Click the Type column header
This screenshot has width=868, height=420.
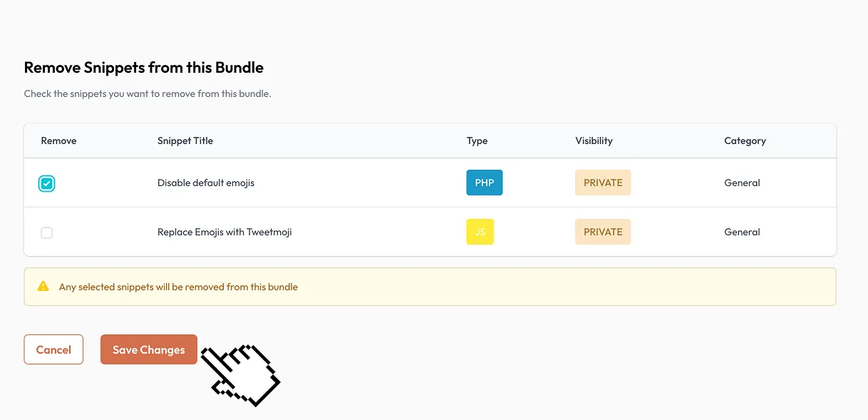coord(477,140)
